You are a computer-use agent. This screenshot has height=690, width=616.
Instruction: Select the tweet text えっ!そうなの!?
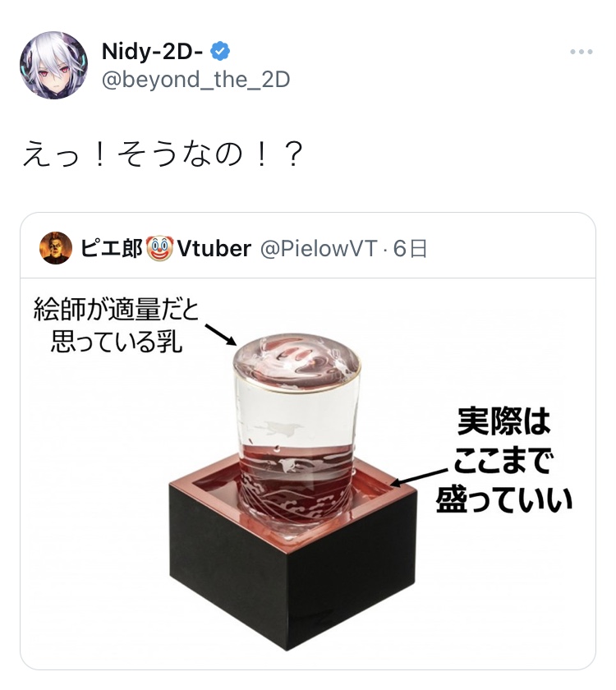[163, 154]
